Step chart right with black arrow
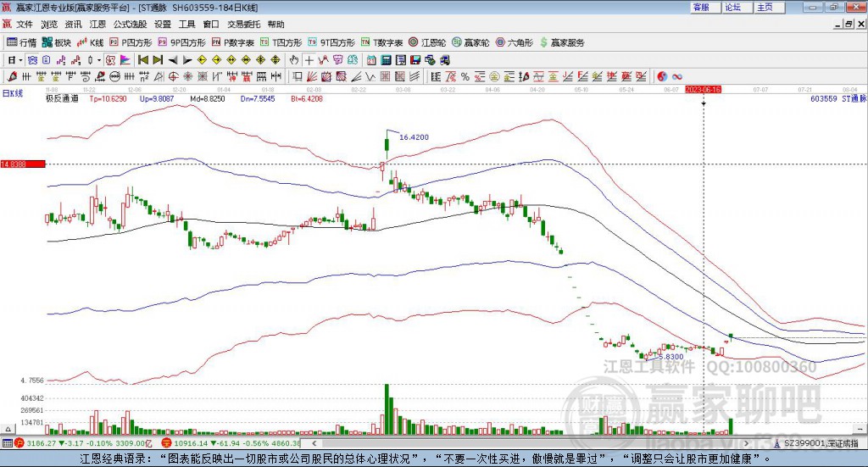868x467 pixels. coord(187,60)
